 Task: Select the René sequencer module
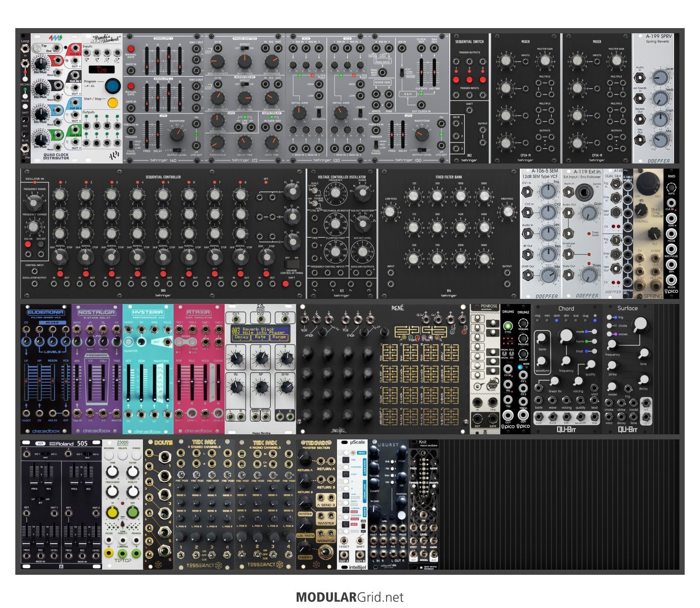(383, 369)
